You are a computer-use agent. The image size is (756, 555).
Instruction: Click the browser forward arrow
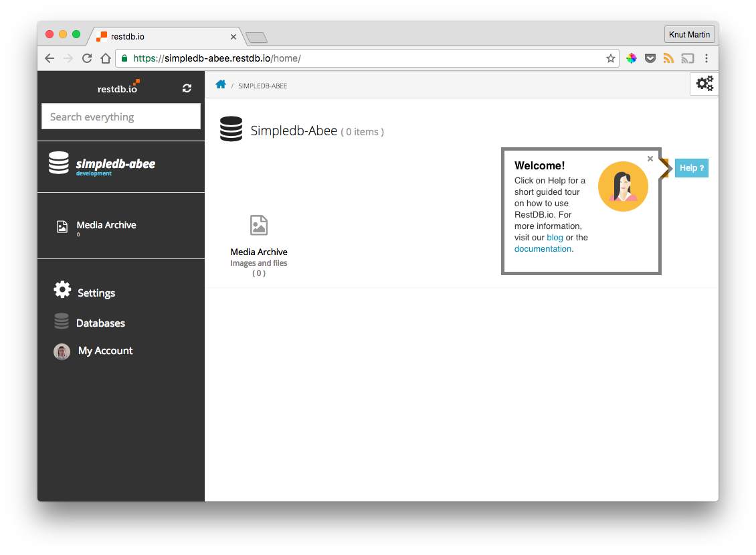click(x=68, y=58)
